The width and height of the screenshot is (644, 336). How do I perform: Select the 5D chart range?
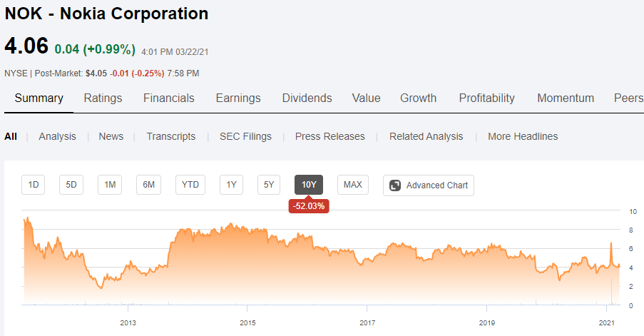(71, 185)
